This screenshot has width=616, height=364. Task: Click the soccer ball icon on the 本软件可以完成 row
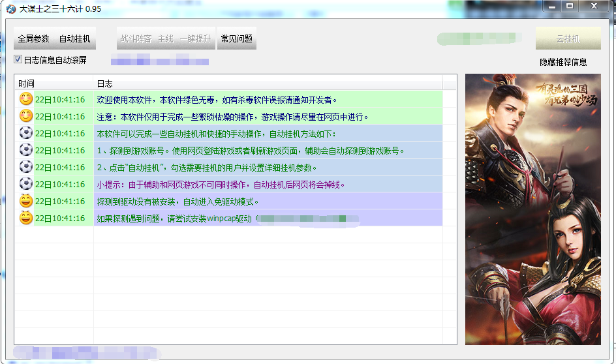tap(25, 134)
